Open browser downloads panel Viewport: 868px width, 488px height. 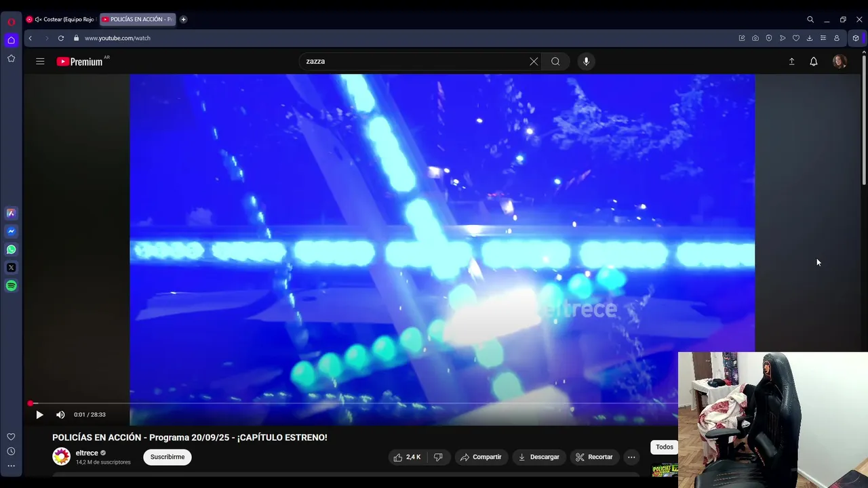(810, 38)
